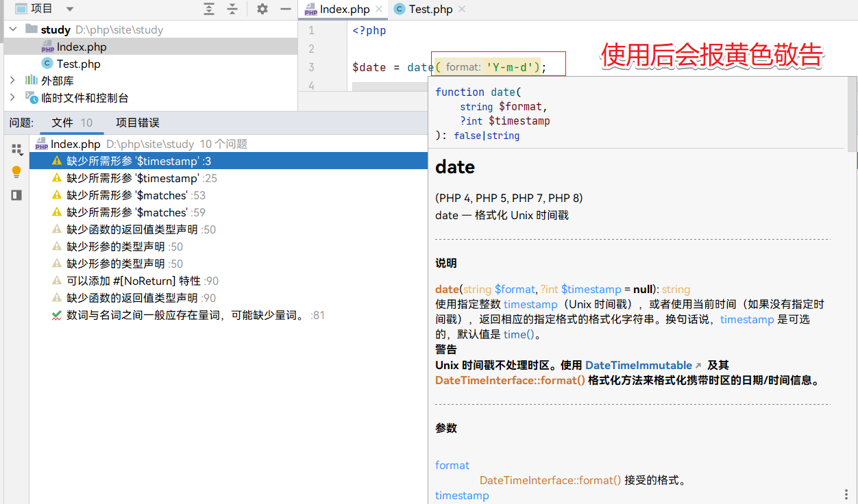This screenshot has width=858, height=504.
Task: Click the Collapse All icon in project toolbar
Action: tap(232, 9)
